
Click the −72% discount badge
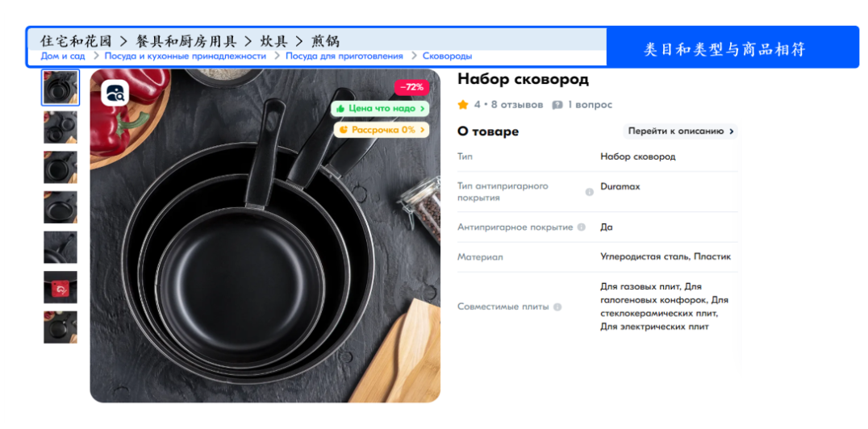click(411, 87)
